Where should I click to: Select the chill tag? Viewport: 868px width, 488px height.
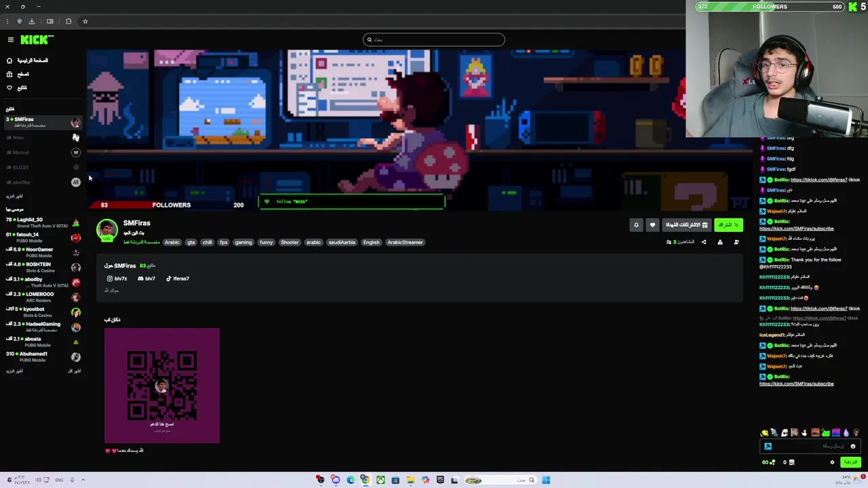207,242
